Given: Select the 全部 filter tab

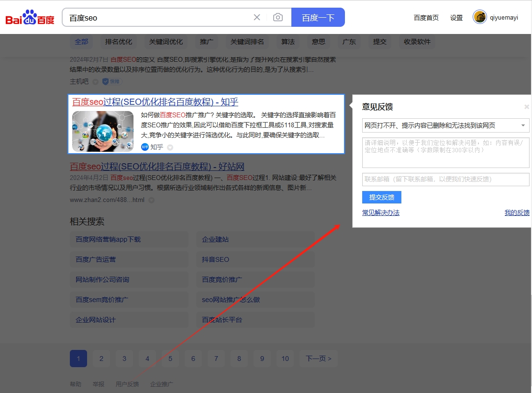Looking at the screenshot, I should pos(81,42).
